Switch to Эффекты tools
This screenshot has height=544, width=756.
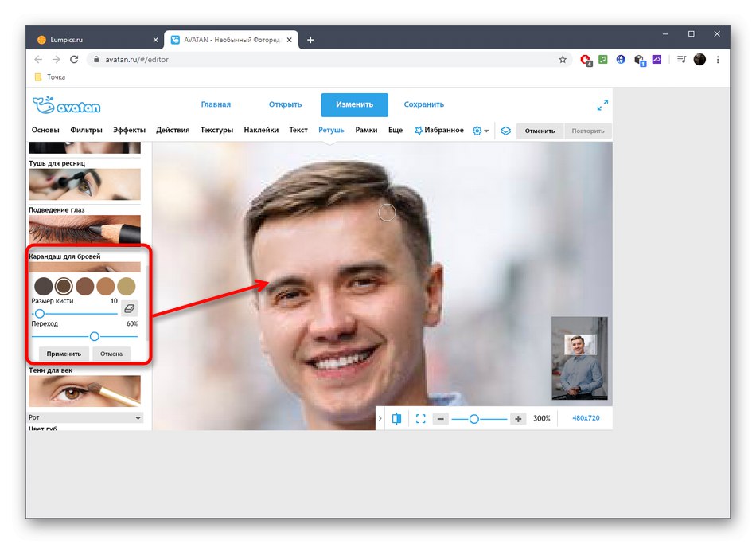[x=129, y=130]
